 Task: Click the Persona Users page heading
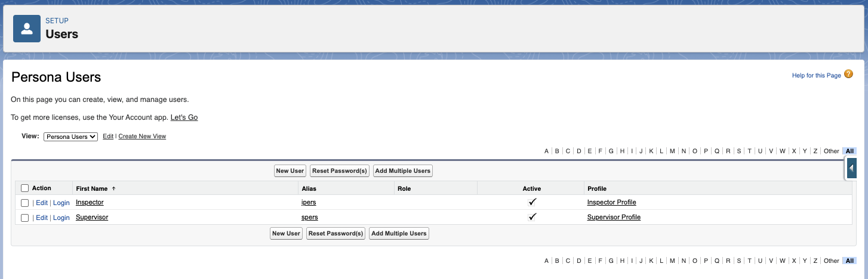point(56,77)
